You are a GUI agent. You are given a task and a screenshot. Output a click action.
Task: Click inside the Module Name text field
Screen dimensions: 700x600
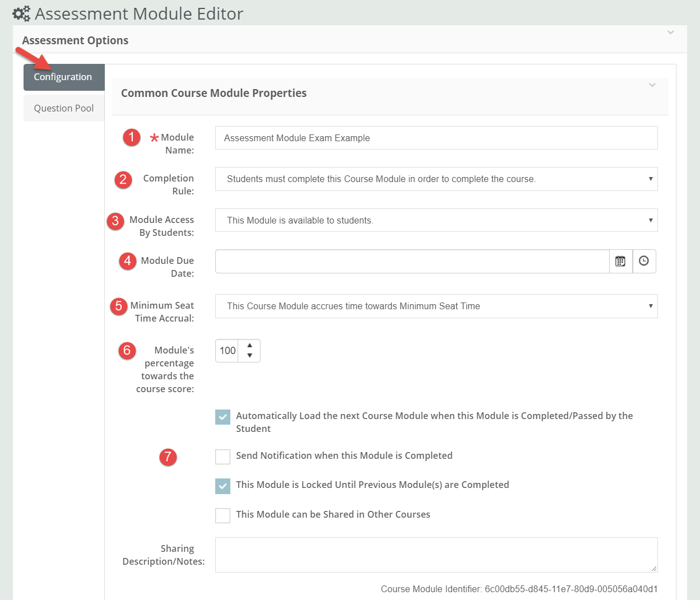tap(392, 137)
